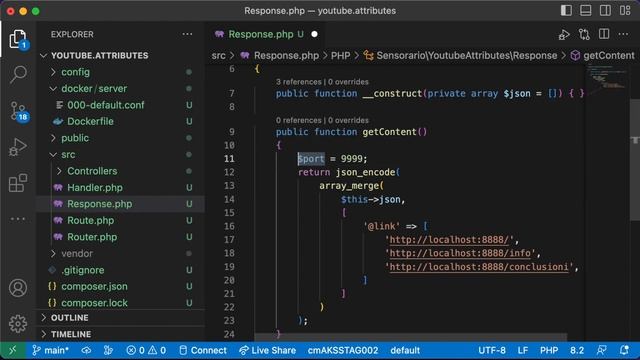This screenshot has width=640, height=360.
Task: Show additional views ellipsis in activity bar
Action: (x=18, y=219)
